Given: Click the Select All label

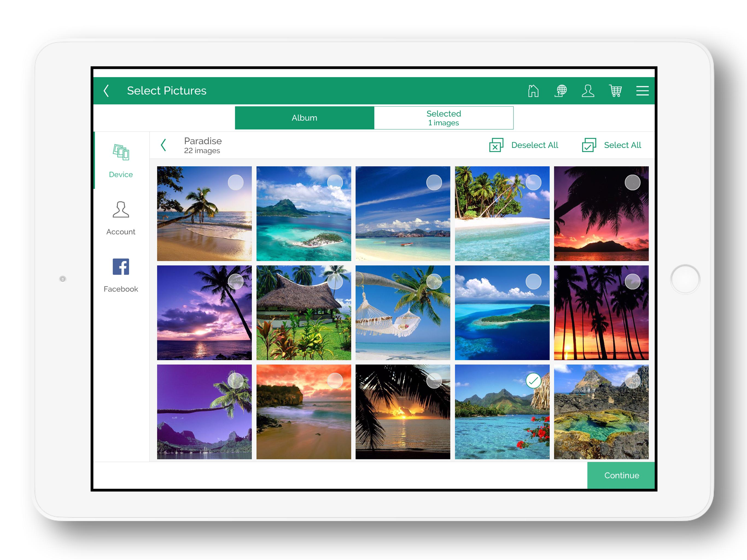Looking at the screenshot, I should click(x=622, y=145).
